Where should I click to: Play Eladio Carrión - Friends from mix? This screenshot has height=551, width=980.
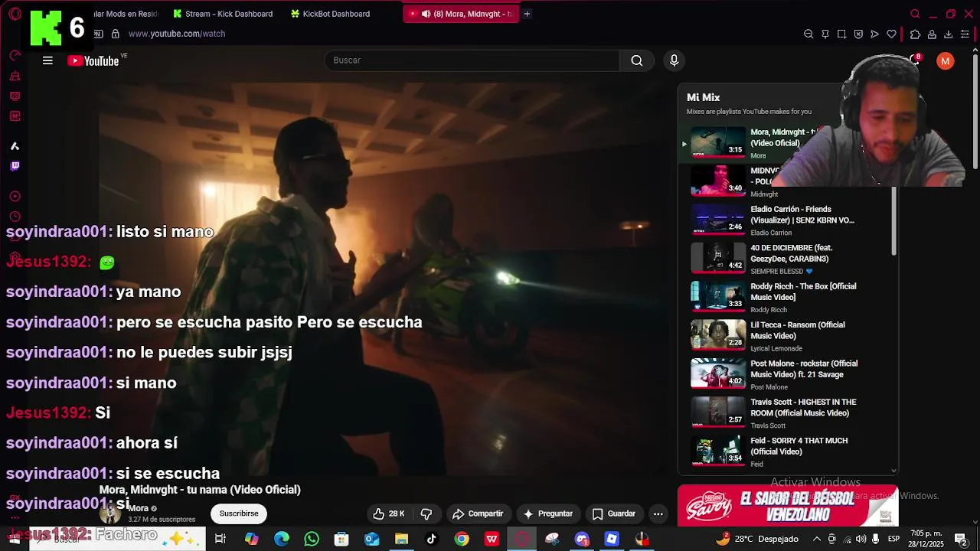pyautogui.click(x=785, y=220)
